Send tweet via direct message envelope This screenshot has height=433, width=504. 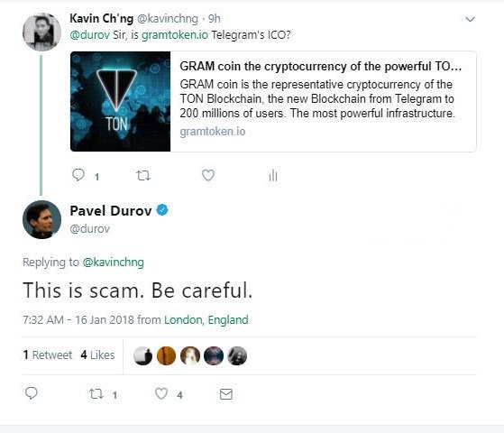click(226, 394)
